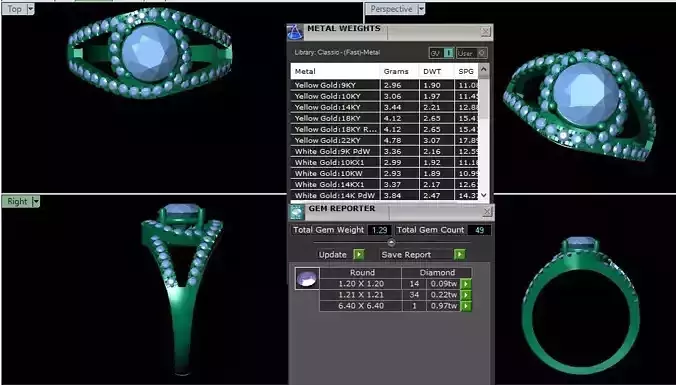Click the Total Gem Weight value field
Image resolution: width=676 pixels, height=385 pixels.
pos(379,230)
